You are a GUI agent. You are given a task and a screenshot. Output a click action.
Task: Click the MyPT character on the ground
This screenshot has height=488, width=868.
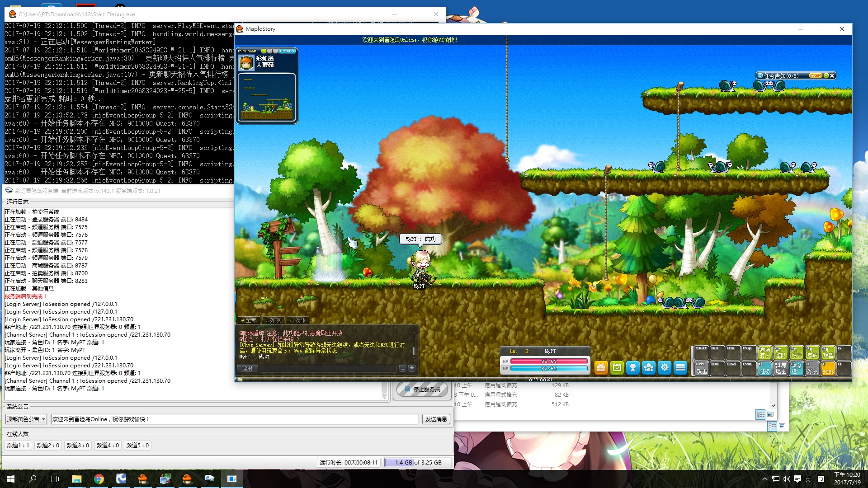pyautogui.click(x=421, y=267)
